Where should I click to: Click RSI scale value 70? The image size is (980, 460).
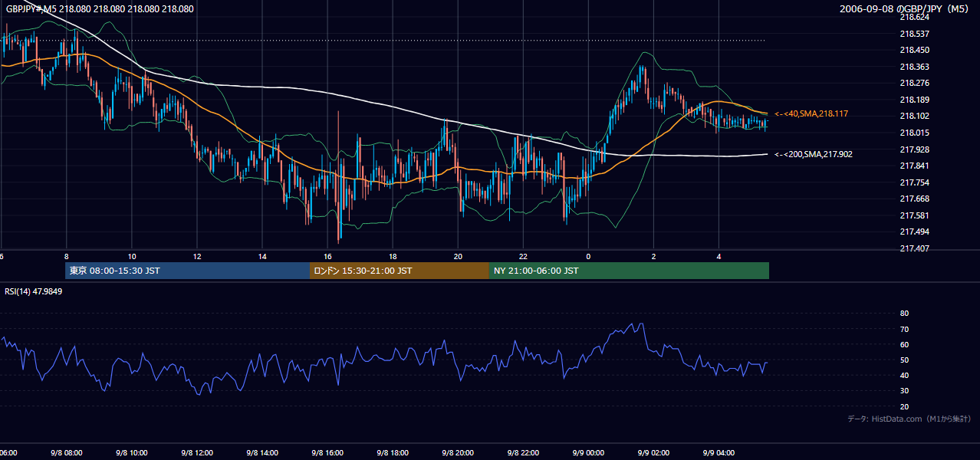pyautogui.click(x=904, y=329)
